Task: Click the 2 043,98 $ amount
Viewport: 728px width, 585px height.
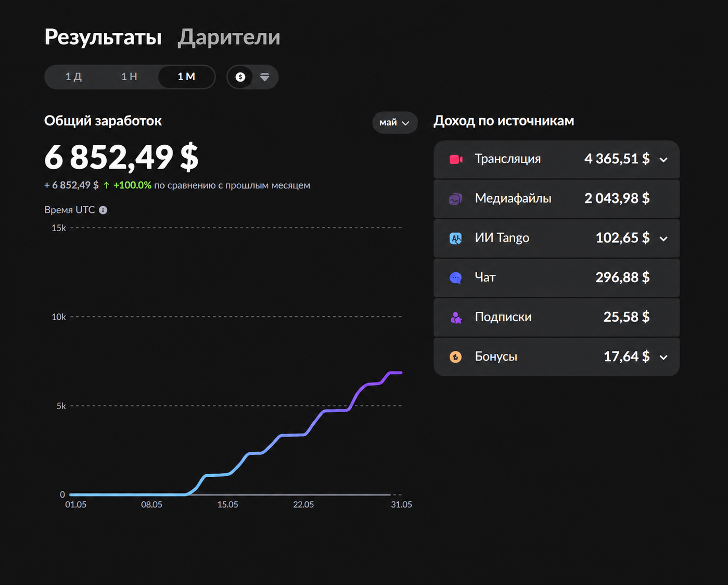Action: [617, 198]
